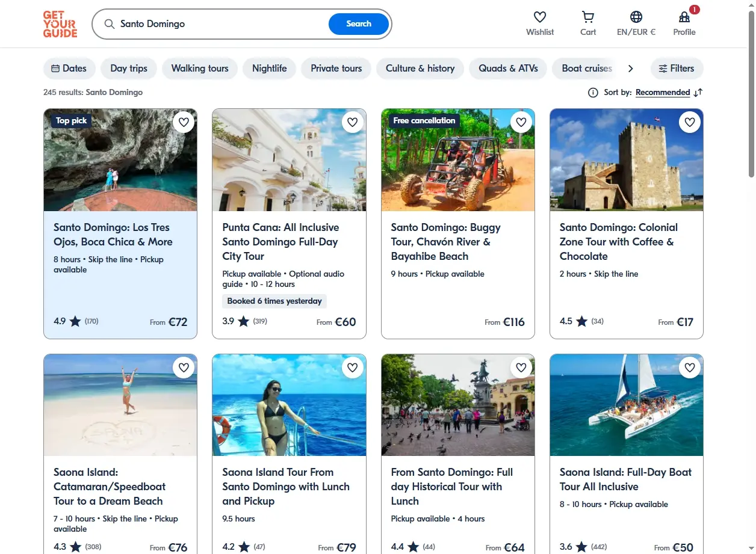Click the sort order arrows icon
The height and width of the screenshot is (554, 756).
698,93
